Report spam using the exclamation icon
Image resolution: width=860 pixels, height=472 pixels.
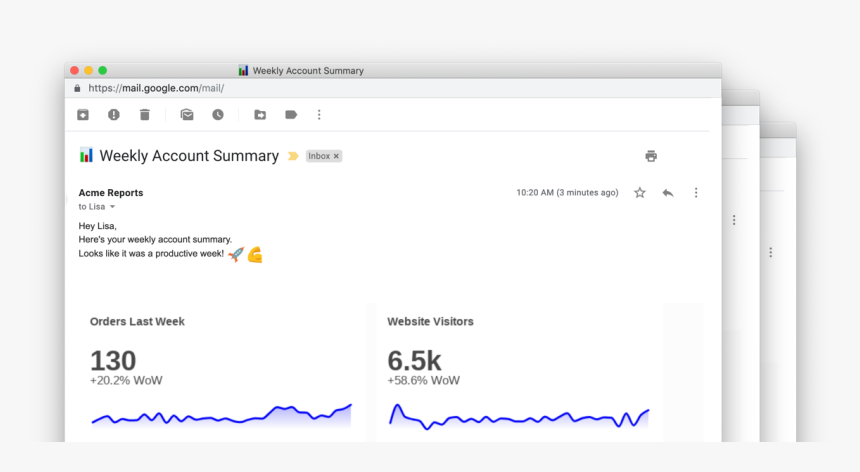coord(114,115)
